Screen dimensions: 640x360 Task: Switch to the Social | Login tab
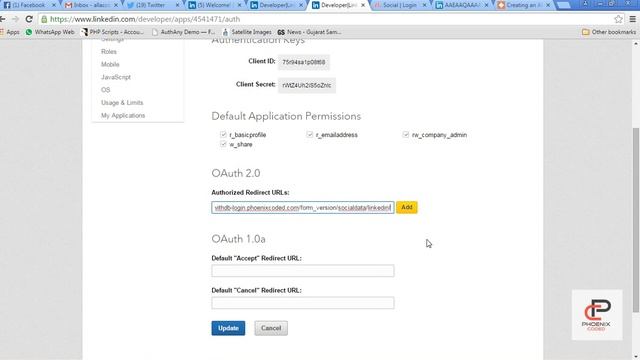[x=399, y=5]
